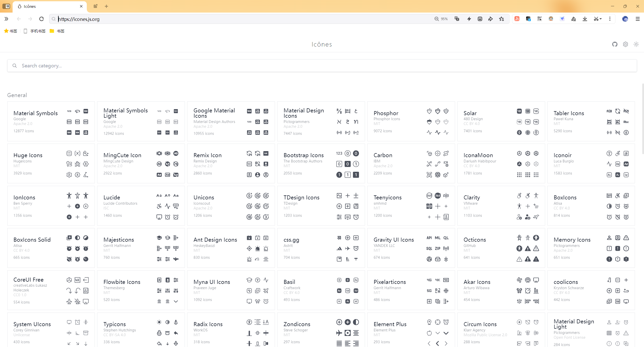Viewport: 644px width, 347px height.
Task: Toggle dark mode with the sun icon
Action: coord(636,44)
